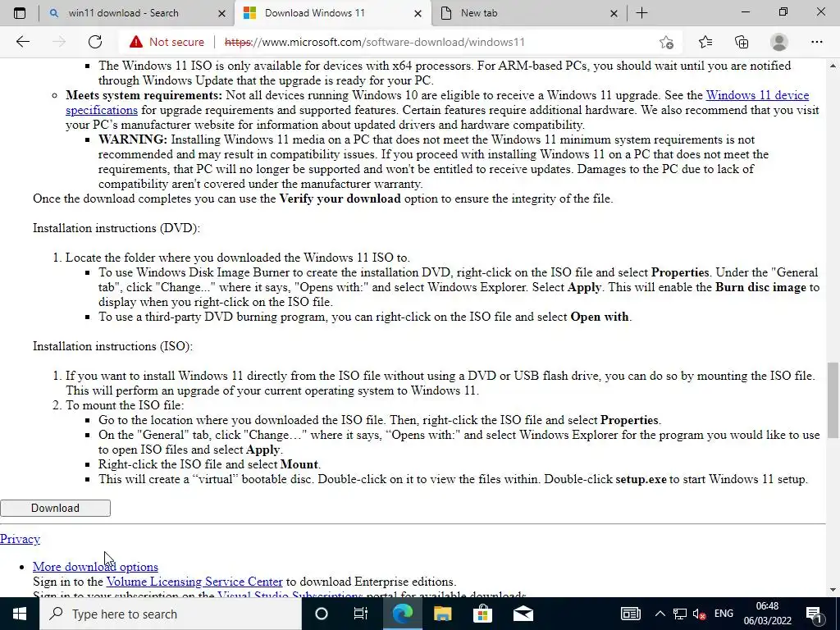Open the Mail app from taskbar
The height and width of the screenshot is (630, 840).
tap(523, 614)
